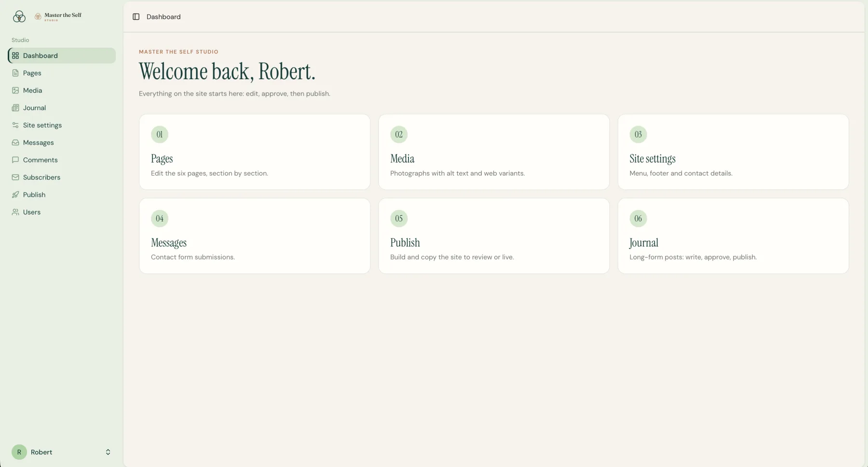Open the 01 Pages card title
This screenshot has height=467, width=868.
pyautogui.click(x=162, y=159)
